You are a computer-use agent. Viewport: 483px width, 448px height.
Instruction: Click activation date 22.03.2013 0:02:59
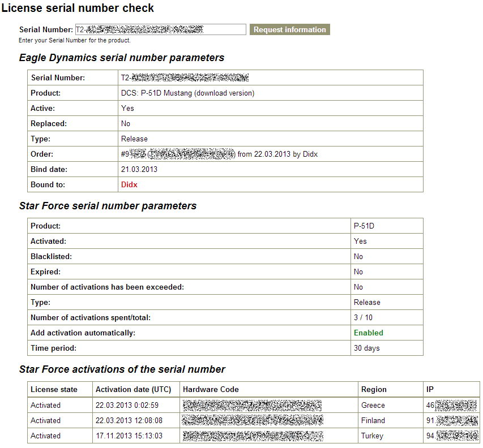(x=127, y=405)
